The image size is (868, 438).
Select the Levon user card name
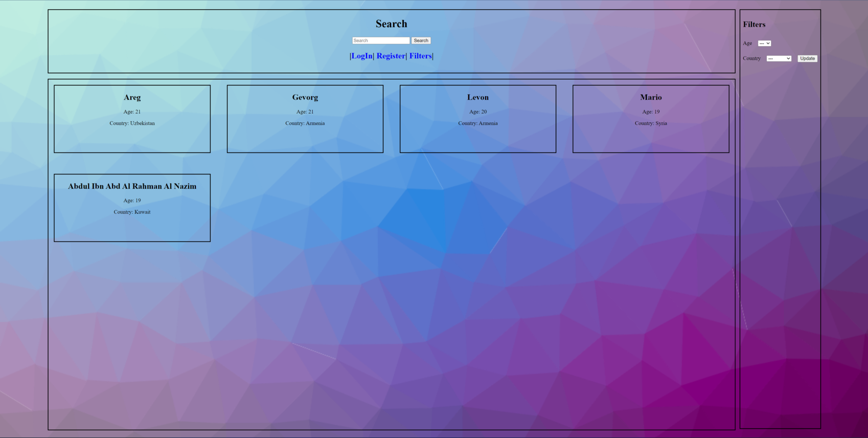click(478, 97)
